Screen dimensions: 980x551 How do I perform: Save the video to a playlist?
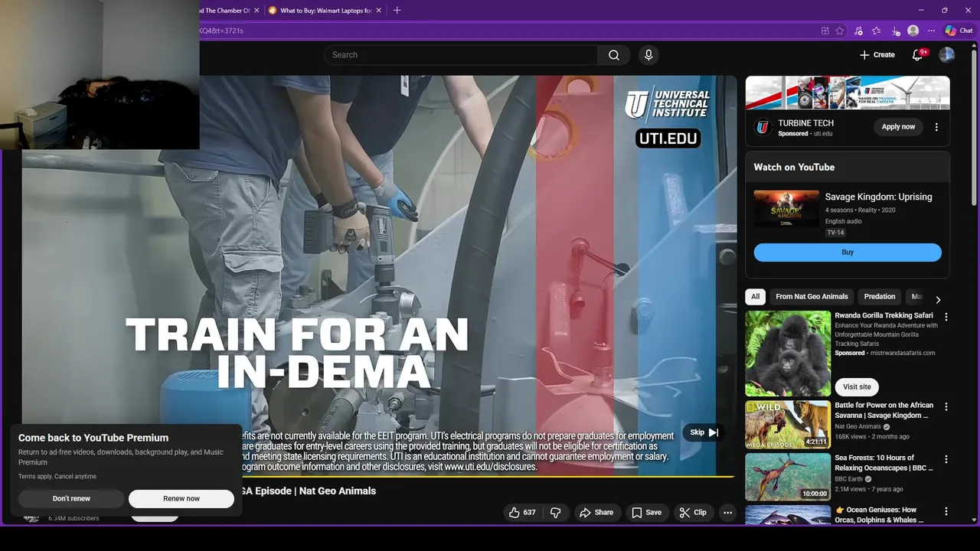646,513
